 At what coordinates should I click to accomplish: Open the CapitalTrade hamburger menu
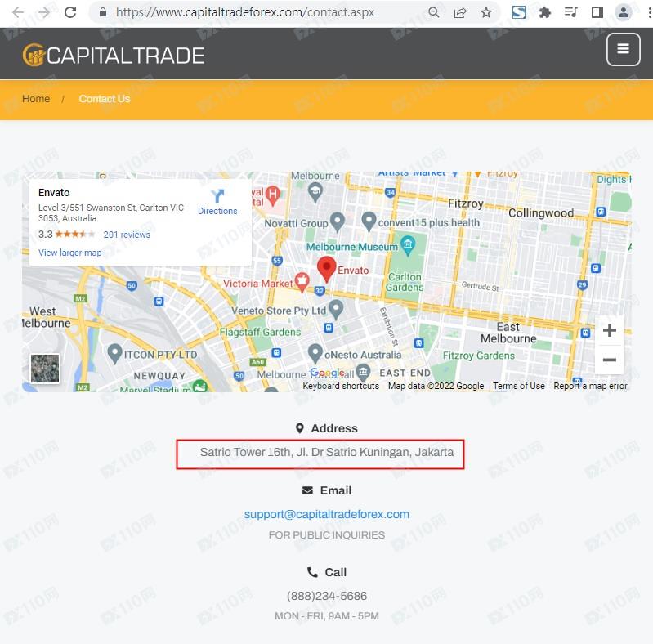coord(623,49)
